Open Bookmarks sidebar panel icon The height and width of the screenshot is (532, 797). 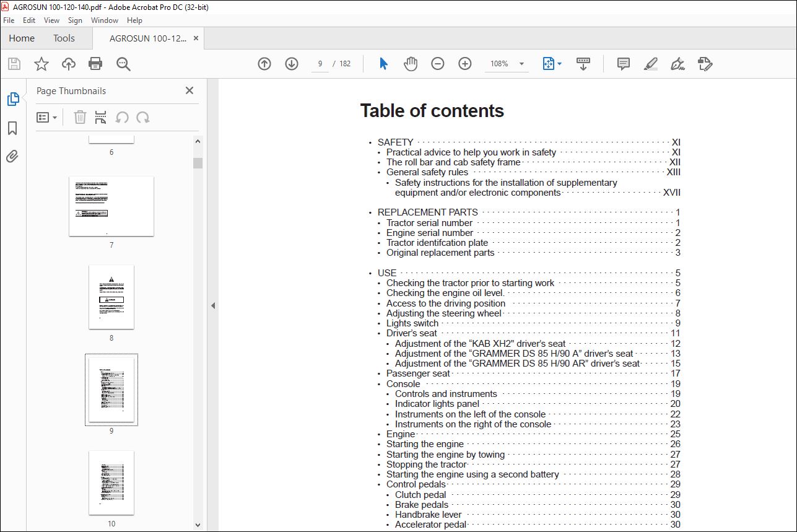(12, 128)
